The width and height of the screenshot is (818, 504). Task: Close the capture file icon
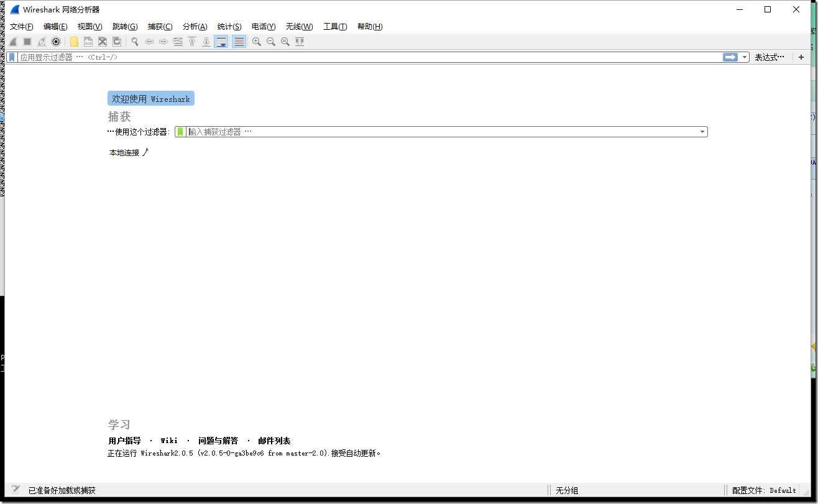pos(103,42)
